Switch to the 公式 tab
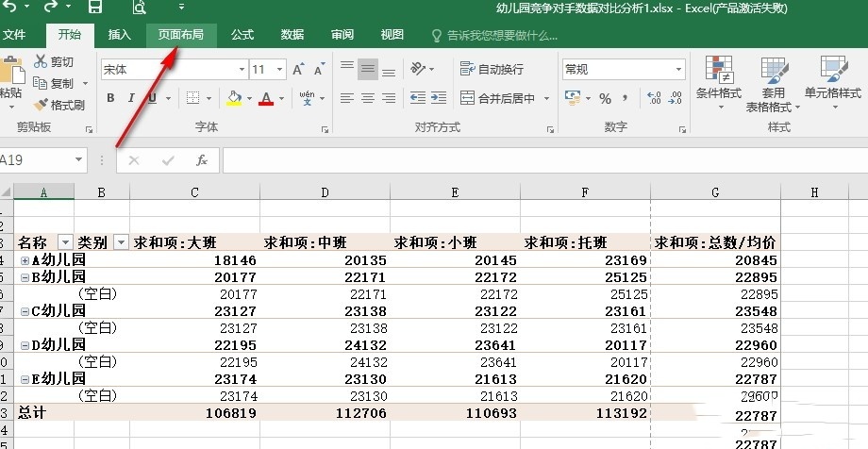 242,35
